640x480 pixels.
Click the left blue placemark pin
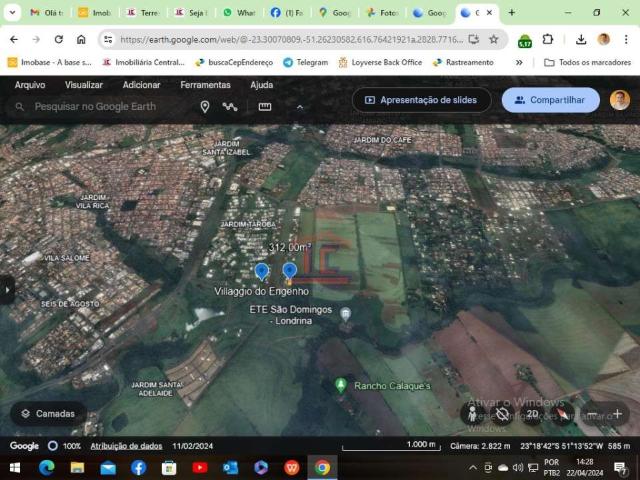coord(262,271)
